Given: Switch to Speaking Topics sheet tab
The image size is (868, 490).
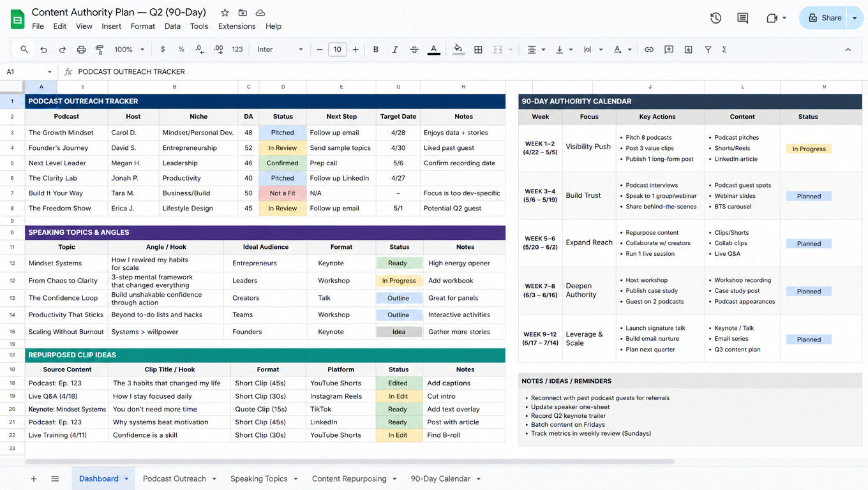Looking at the screenshot, I should click(258, 479).
